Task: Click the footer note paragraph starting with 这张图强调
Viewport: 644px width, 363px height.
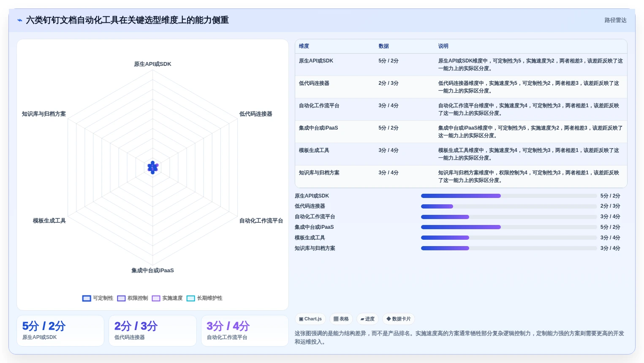Action: [x=459, y=338]
